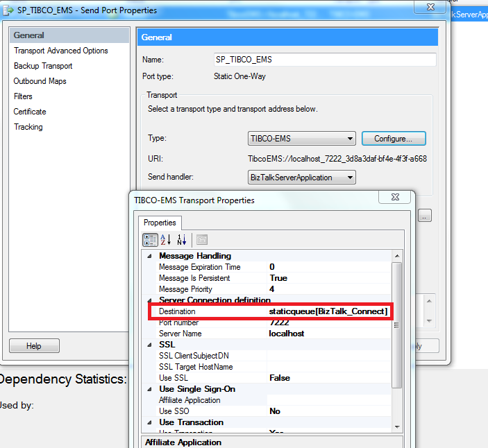Close the Send Port Properties window

tap(430, 7)
